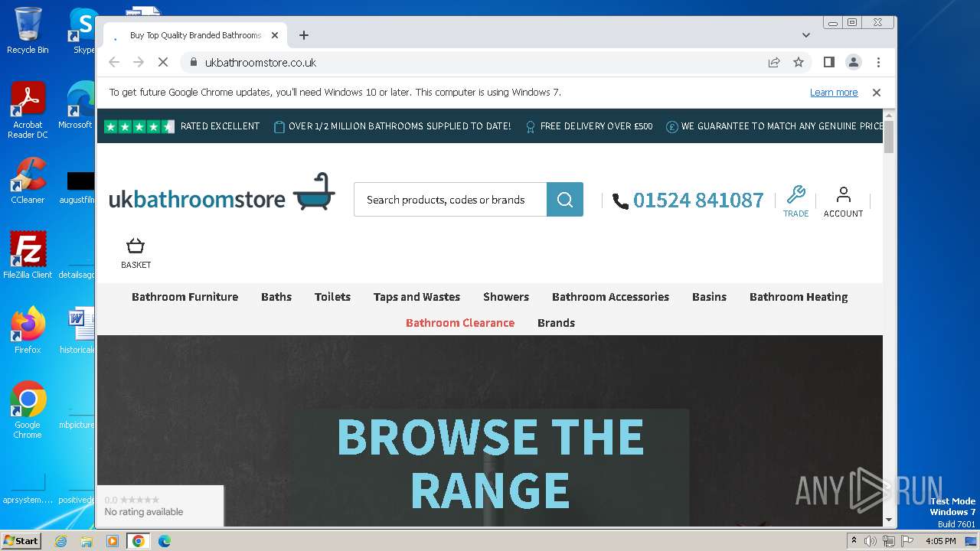Click Over 1/2 Million Bathrooms Supplied text

[400, 126]
